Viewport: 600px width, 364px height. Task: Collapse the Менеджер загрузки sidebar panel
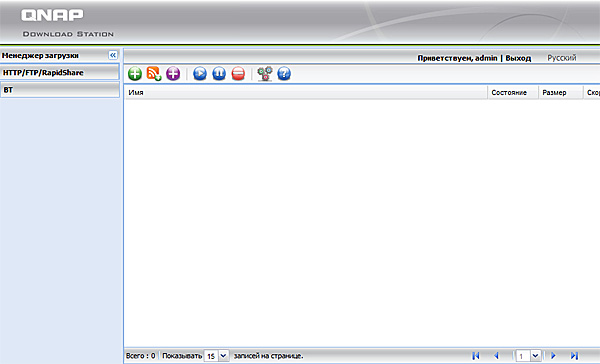[x=113, y=55]
